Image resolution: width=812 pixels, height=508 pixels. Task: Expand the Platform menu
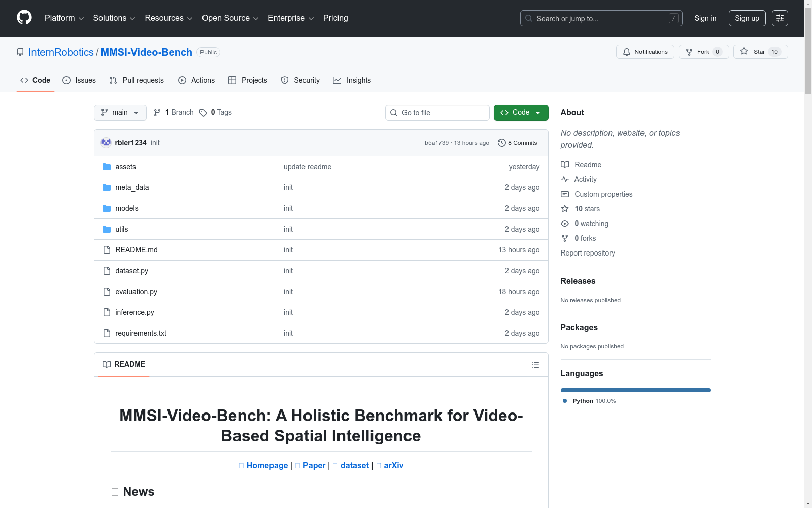point(64,18)
